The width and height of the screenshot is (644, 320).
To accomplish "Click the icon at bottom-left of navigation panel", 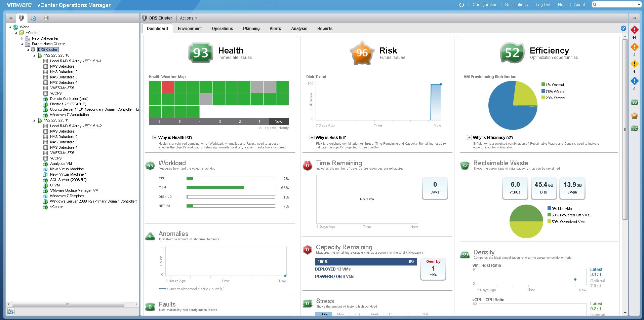I will pos(11,312).
